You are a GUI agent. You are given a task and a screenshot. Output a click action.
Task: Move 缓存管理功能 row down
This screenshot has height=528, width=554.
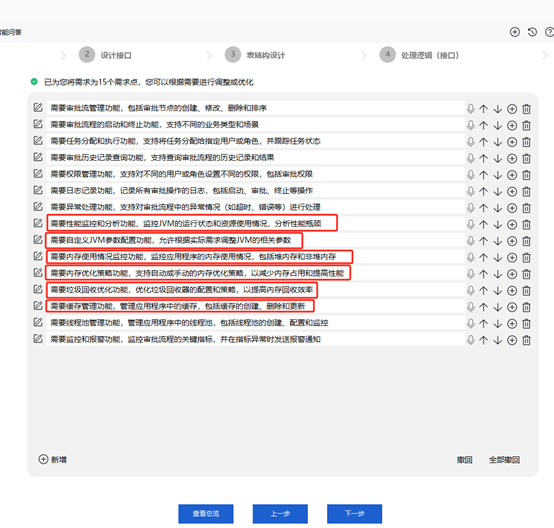coord(497,307)
